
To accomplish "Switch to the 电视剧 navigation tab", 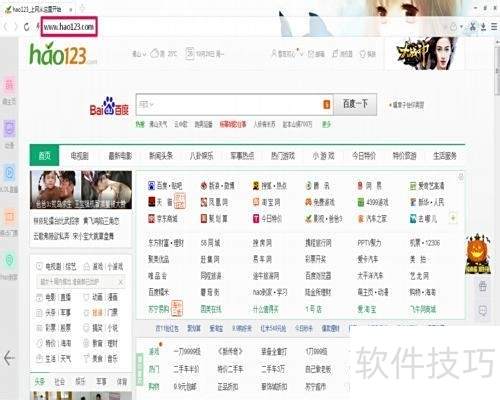I will pos(79,156).
